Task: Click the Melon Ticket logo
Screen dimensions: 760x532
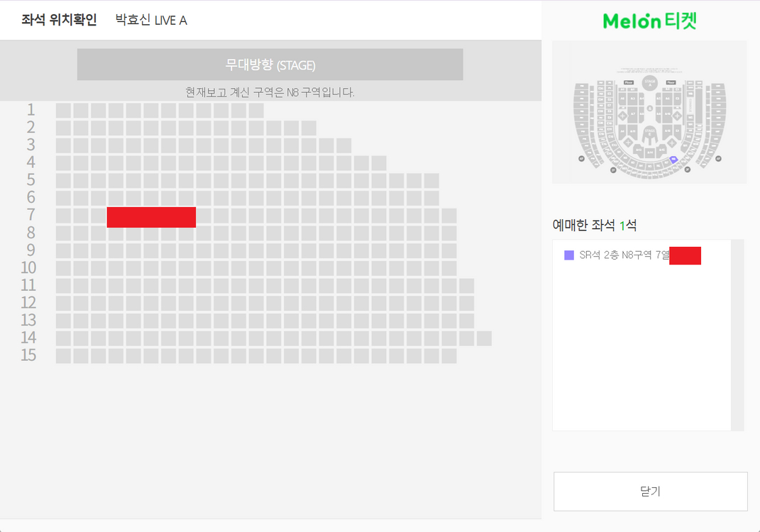Action: click(649, 21)
